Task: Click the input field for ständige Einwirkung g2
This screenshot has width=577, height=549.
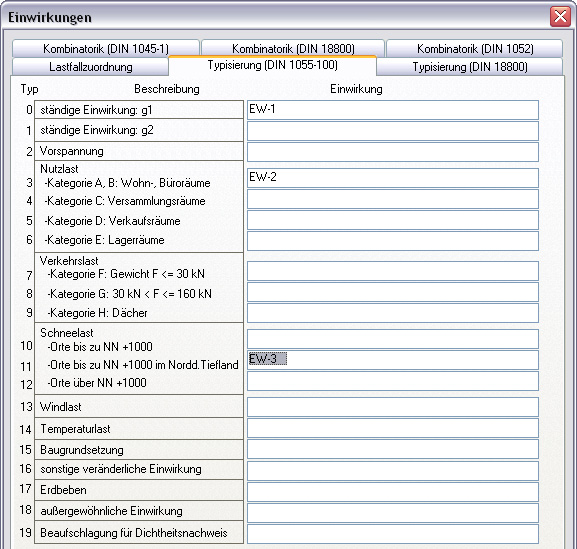Action: click(393, 131)
